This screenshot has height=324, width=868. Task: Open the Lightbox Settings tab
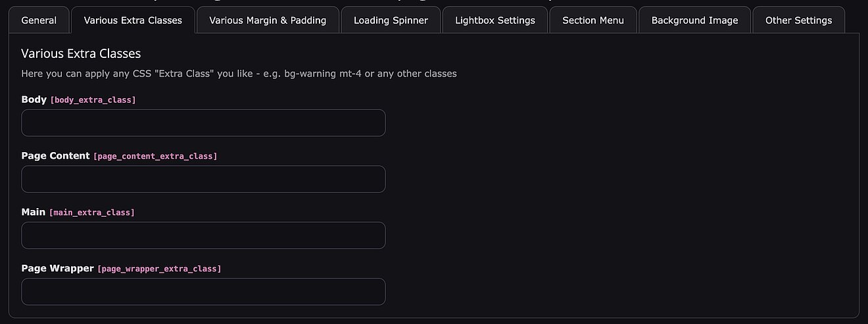click(495, 20)
